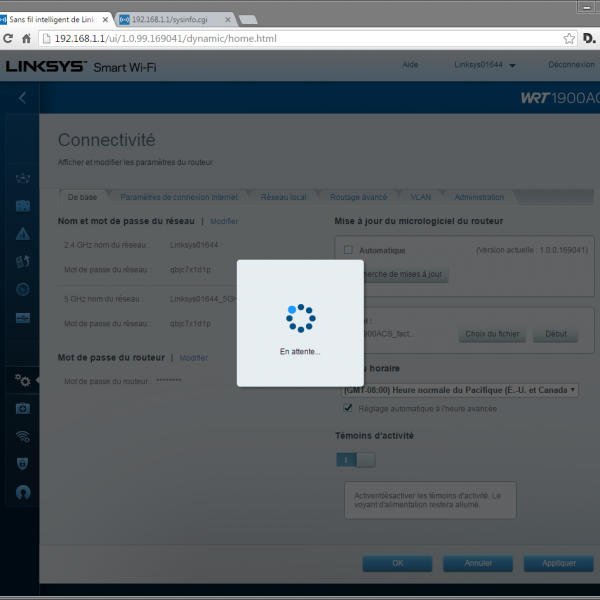
Task: Click the Appliquer button
Action: coord(559,563)
